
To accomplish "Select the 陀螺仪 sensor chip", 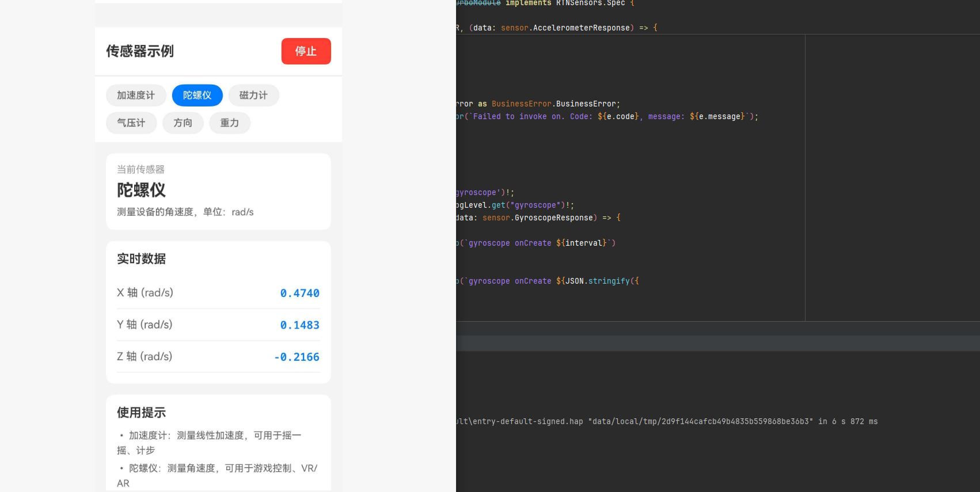I will (x=197, y=96).
